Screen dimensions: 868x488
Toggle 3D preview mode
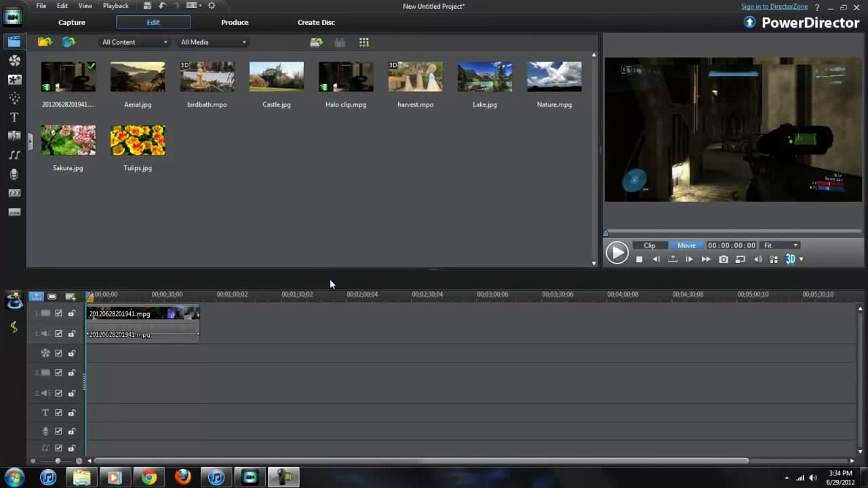pos(790,259)
